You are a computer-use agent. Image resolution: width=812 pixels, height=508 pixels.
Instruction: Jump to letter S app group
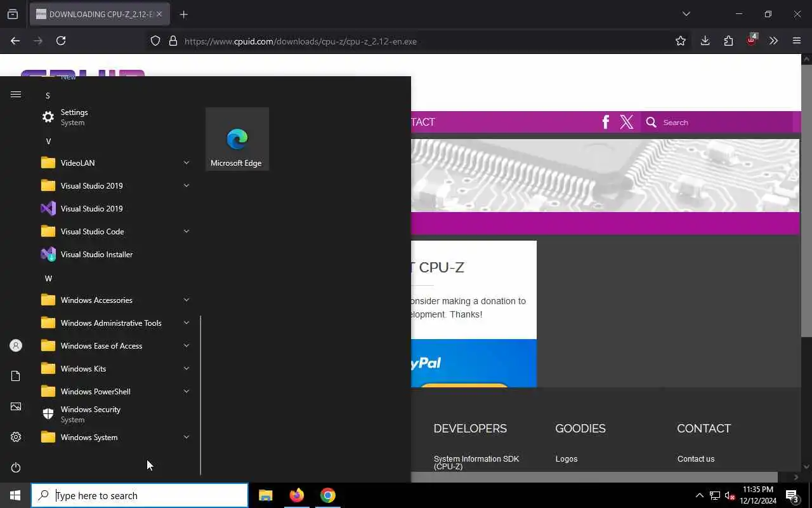click(48, 95)
